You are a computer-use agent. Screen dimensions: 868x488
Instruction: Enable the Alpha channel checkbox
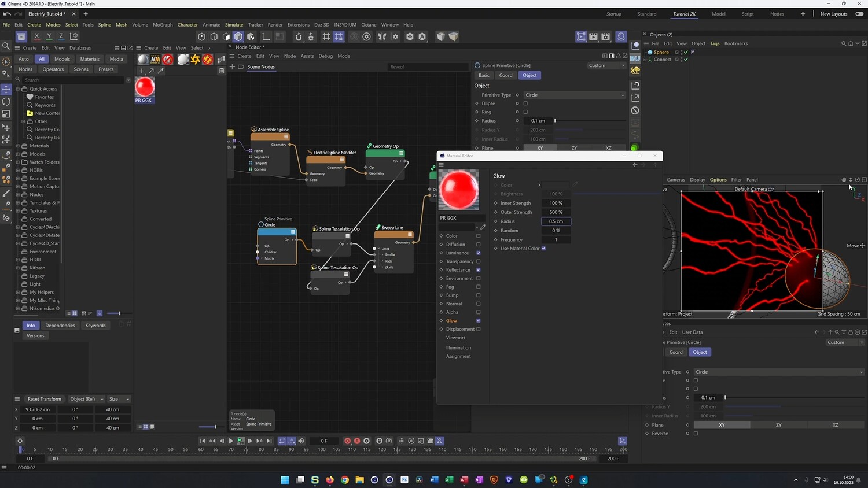click(479, 312)
